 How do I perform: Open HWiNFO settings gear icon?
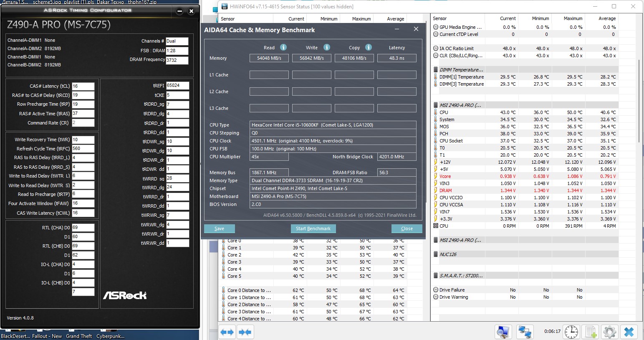609,332
